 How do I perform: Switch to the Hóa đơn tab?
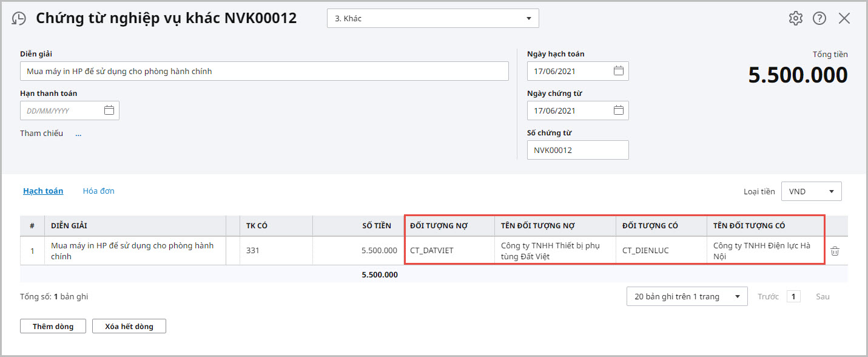98,191
